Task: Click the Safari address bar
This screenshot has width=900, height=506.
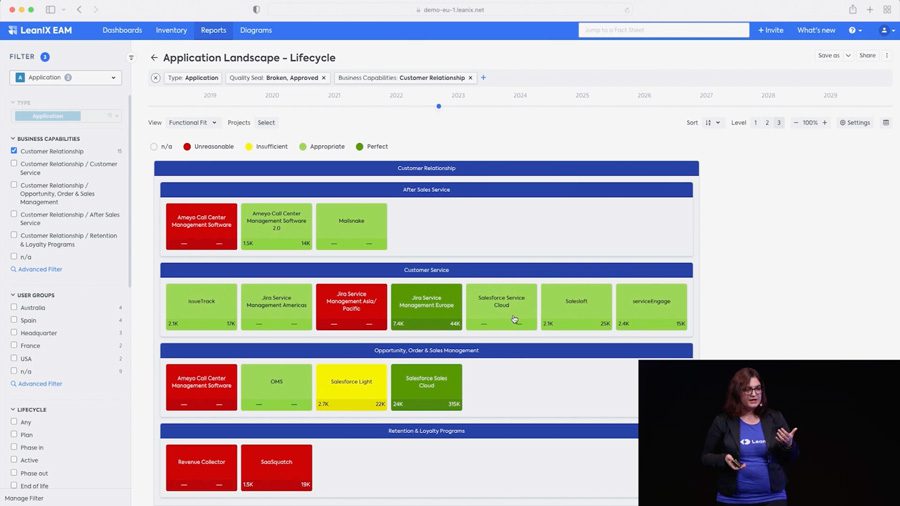Action: (x=451, y=10)
